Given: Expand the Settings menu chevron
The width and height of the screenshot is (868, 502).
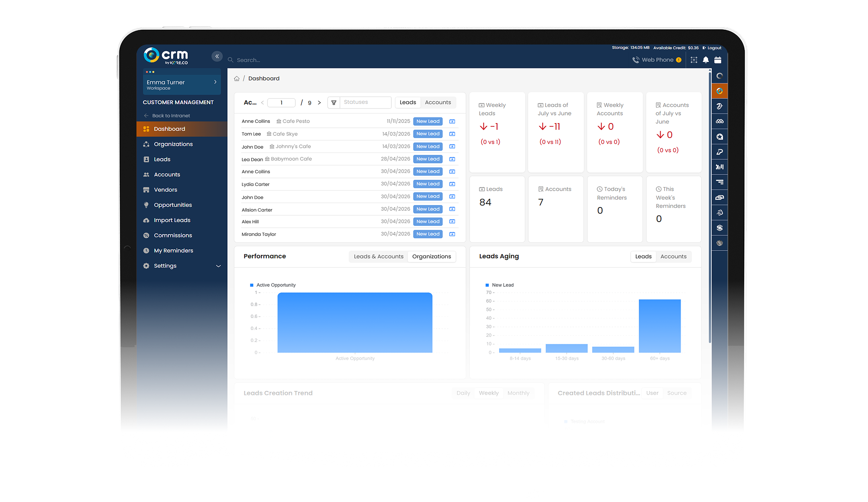Looking at the screenshot, I should click(218, 266).
